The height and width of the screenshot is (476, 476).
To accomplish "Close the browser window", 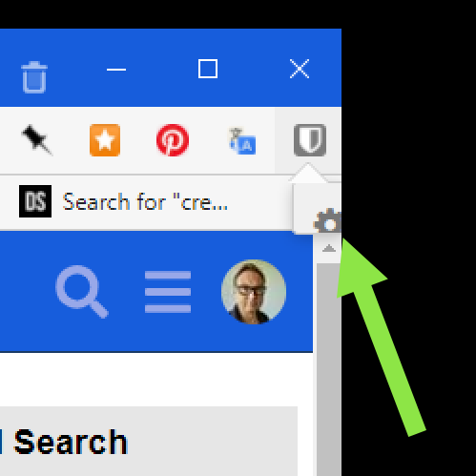I will tap(300, 69).
